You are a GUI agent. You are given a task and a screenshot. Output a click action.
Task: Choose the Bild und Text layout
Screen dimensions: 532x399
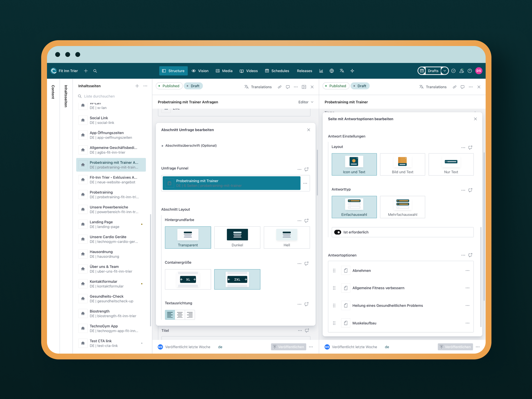402,164
